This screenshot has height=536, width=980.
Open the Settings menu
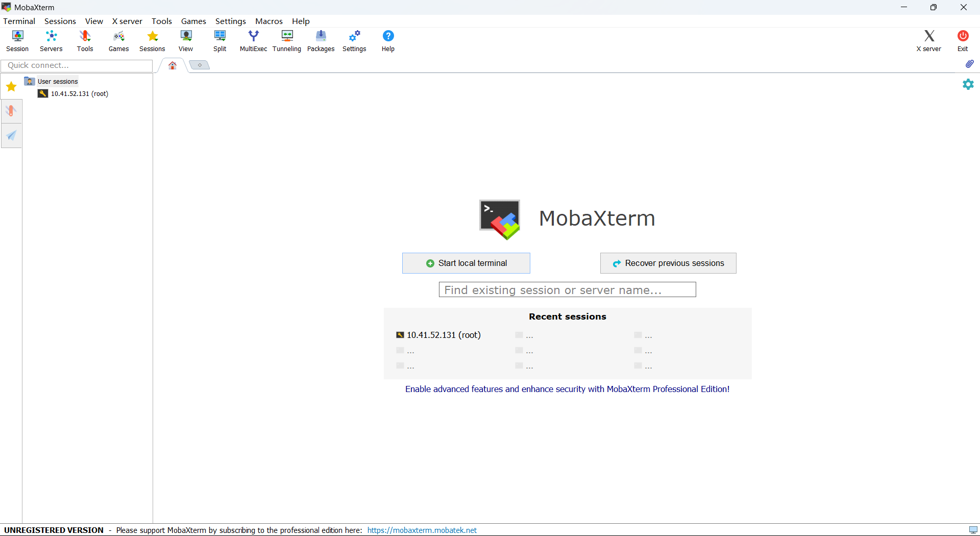[231, 21]
